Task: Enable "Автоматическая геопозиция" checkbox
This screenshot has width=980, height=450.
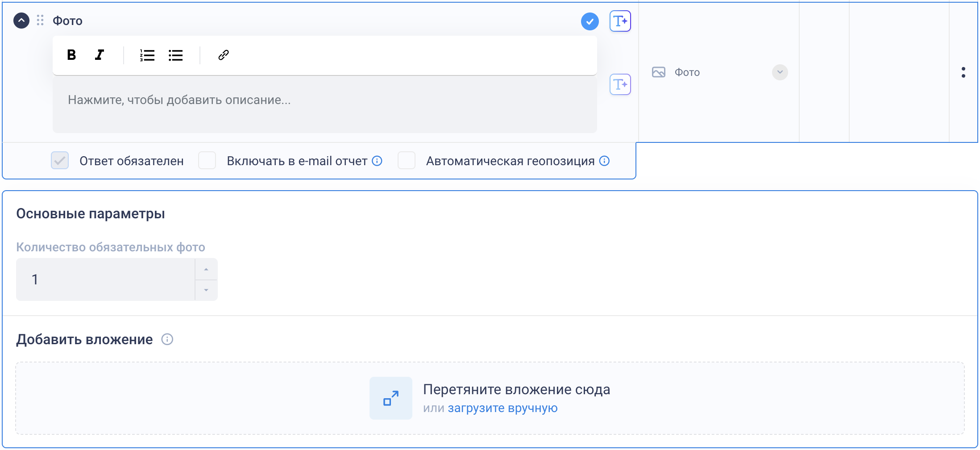Action: point(406,161)
